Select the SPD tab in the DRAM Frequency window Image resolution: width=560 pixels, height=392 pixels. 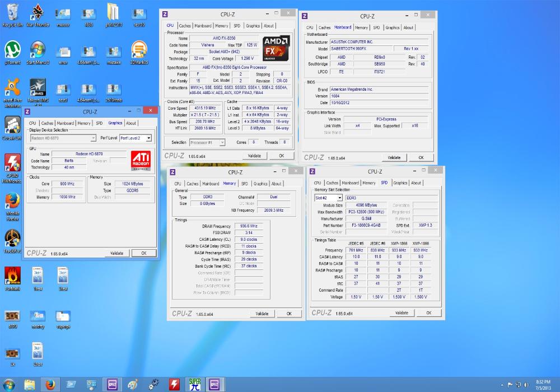click(244, 184)
